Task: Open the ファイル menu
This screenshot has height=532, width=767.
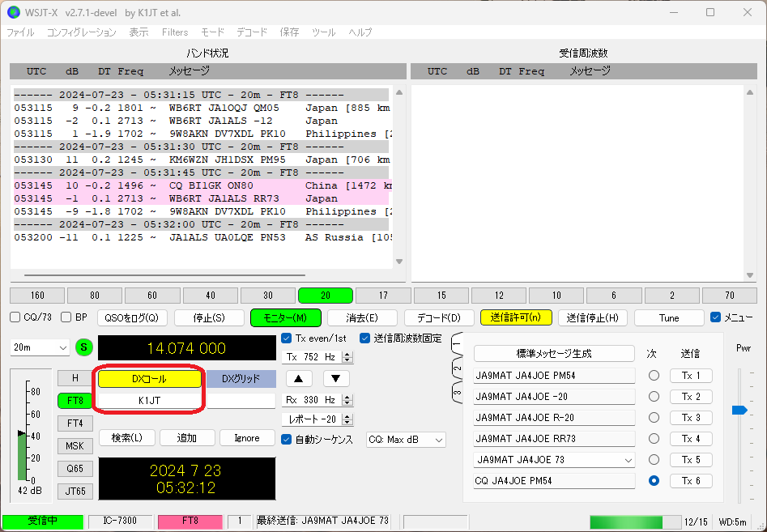Action: click(x=20, y=32)
